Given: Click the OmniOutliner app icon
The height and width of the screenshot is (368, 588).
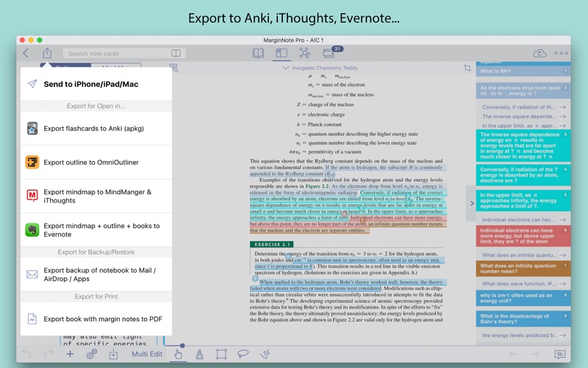Looking at the screenshot, I should pos(32,162).
